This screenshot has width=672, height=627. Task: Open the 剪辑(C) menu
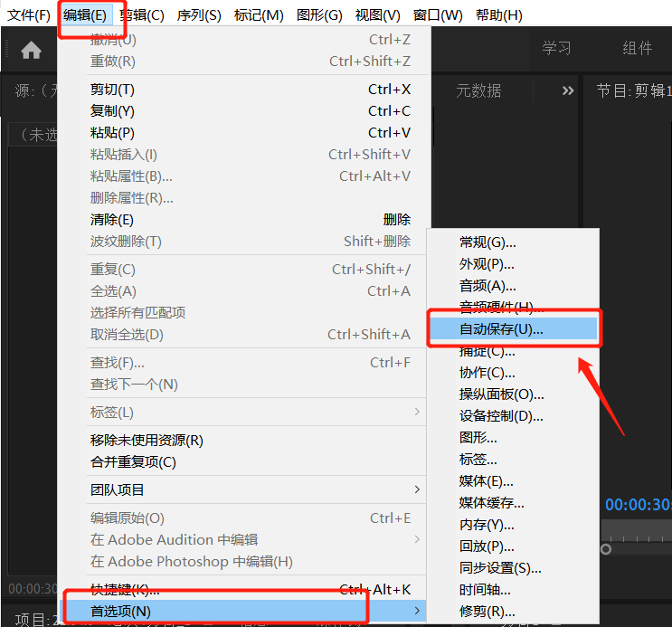click(141, 15)
